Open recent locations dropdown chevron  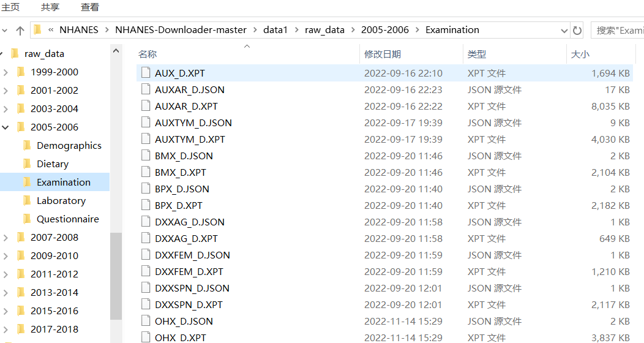[x=4, y=31]
